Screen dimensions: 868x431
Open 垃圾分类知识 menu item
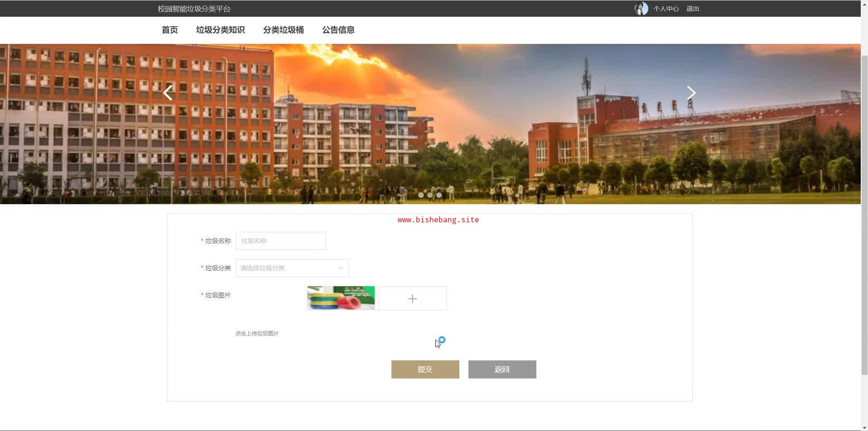point(220,30)
